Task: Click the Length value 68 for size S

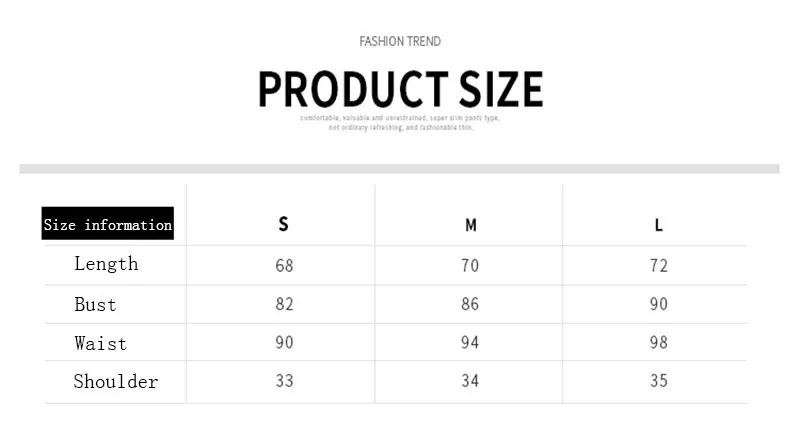Action: pyautogui.click(x=284, y=265)
